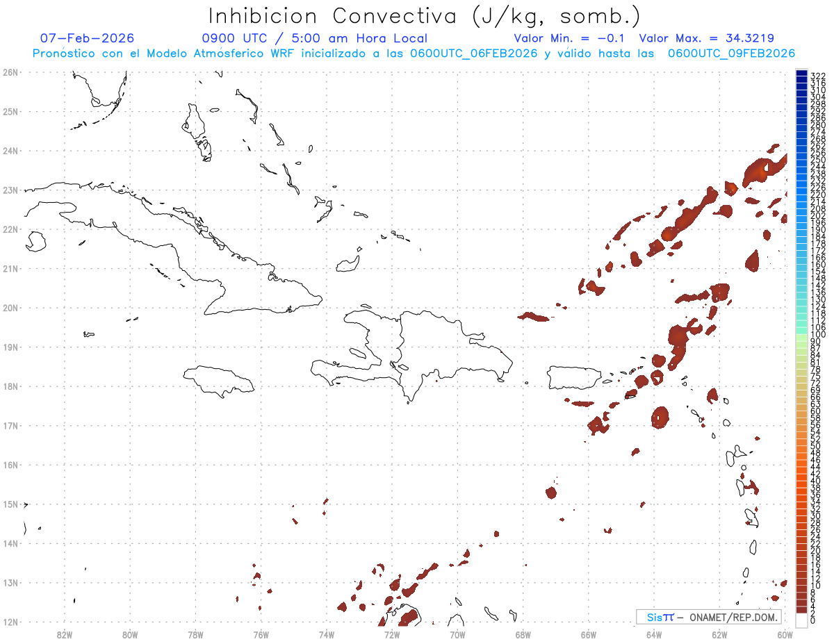Click the latitude axis label 16N

tap(10, 465)
